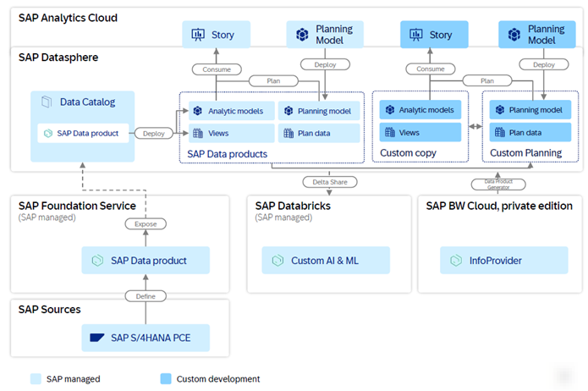The height and width of the screenshot is (391, 588).
Task: Click the SAP S/4HANA PCE logo icon
Action: coord(98,338)
